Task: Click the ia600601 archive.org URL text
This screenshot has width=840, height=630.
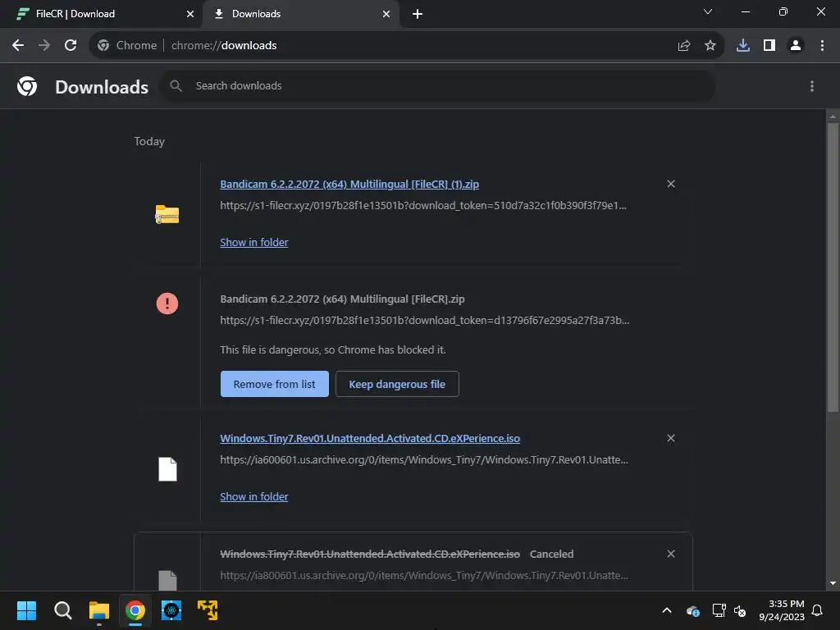Action: pos(424,459)
